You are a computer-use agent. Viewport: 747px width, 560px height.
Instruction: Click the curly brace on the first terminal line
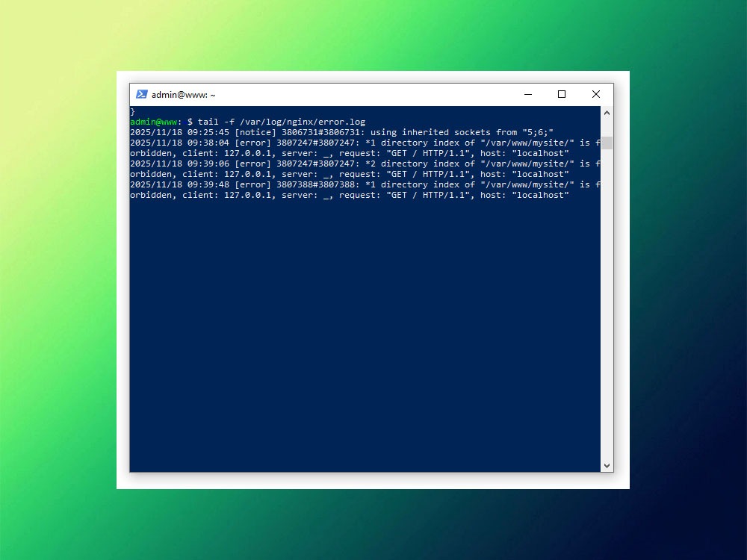click(132, 111)
